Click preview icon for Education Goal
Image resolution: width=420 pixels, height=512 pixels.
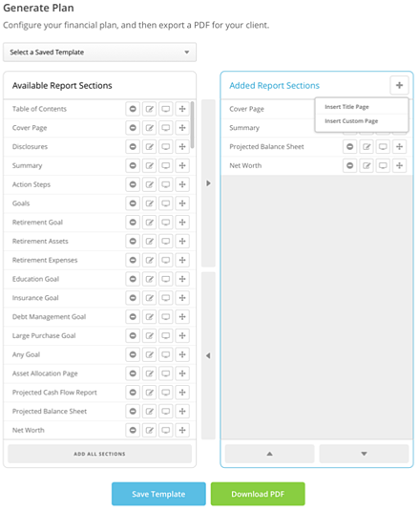166,279
